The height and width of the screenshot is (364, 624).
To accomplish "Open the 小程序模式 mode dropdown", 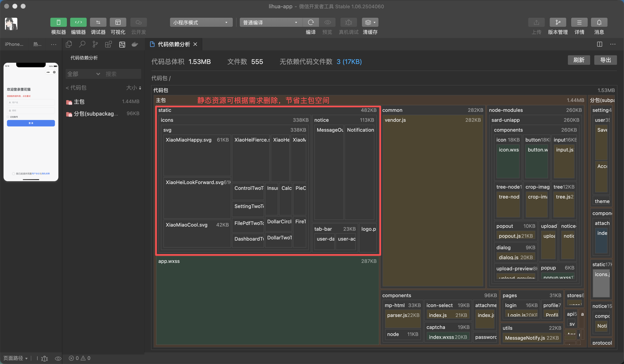I will pos(201,22).
